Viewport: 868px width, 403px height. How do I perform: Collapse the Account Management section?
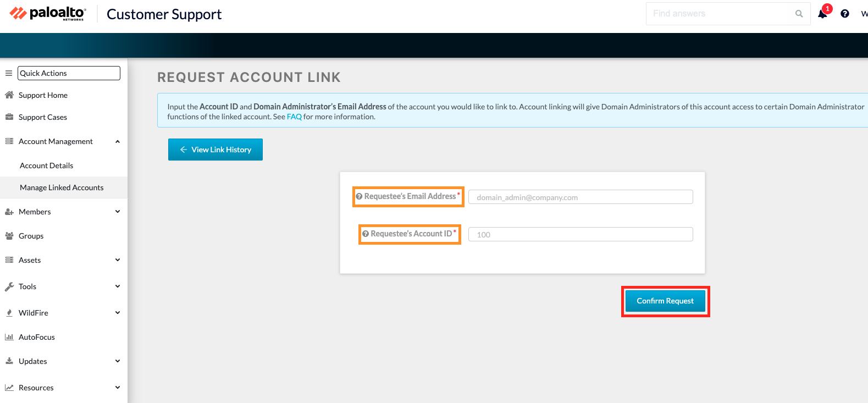118,141
